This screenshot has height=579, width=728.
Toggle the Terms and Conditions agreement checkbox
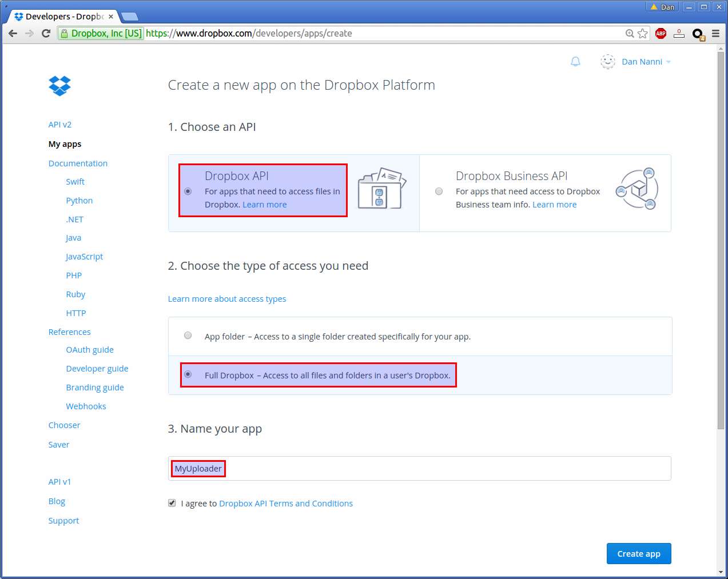coord(172,503)
